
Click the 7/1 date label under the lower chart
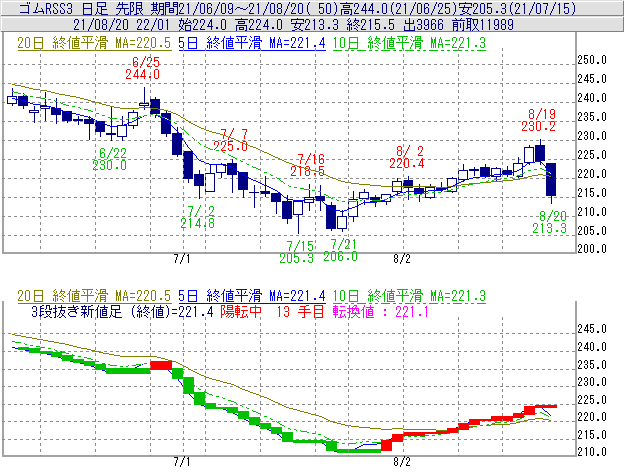pyautogui.click(x=182, y=462)
